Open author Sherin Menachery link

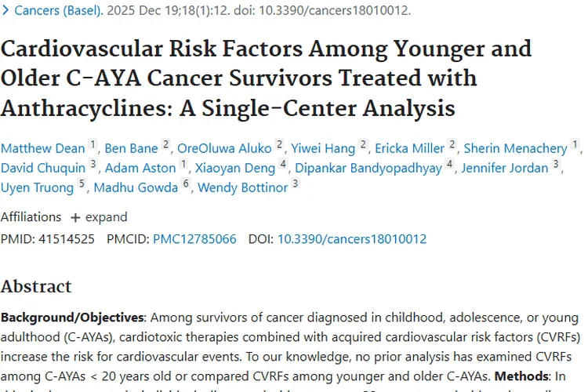(x=515, y=148)
